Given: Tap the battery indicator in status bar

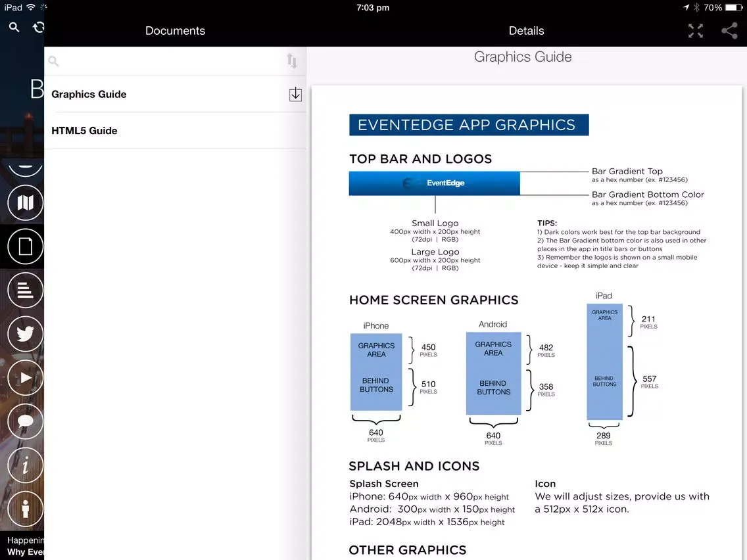Looking at the screenshot, I should tap(733, 7).
